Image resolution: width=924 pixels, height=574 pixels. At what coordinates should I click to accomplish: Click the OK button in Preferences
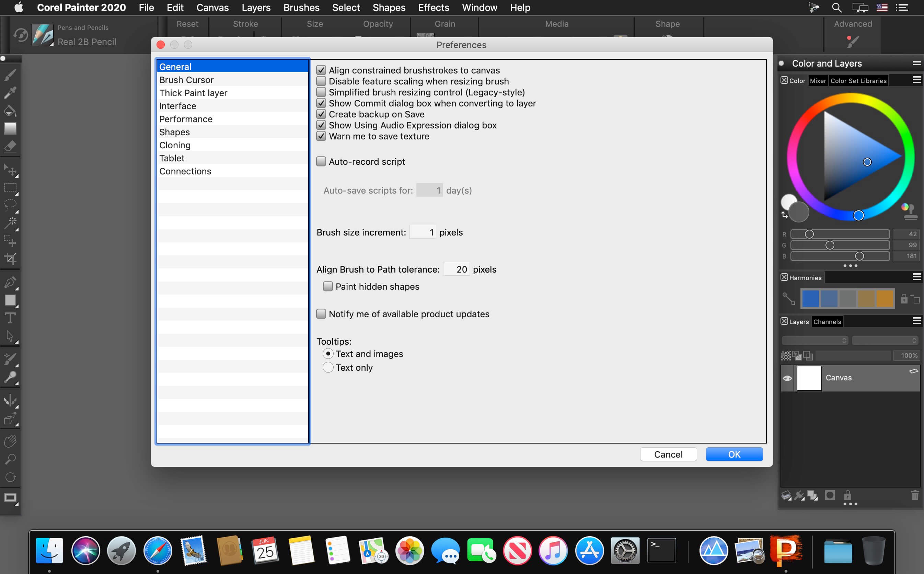(x=734, y=455)
